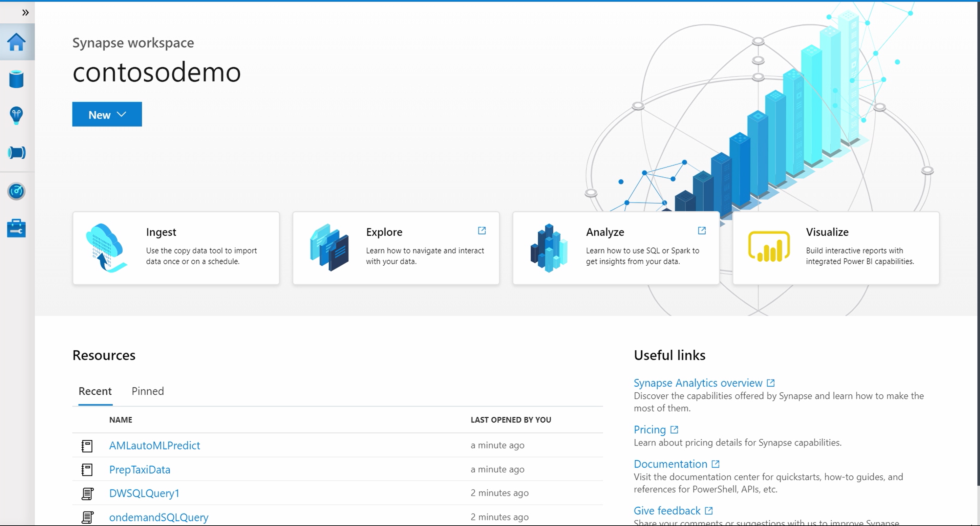Switch to the Recent tab
This screenshot has height=526, width=980.
tap(95, 391)
